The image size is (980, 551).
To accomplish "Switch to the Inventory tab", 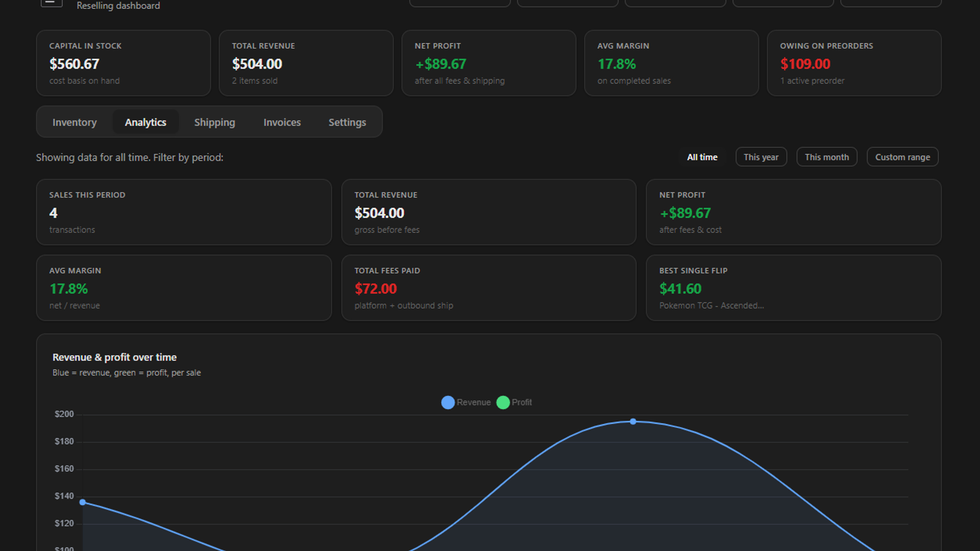I will [x=75, y=122].
